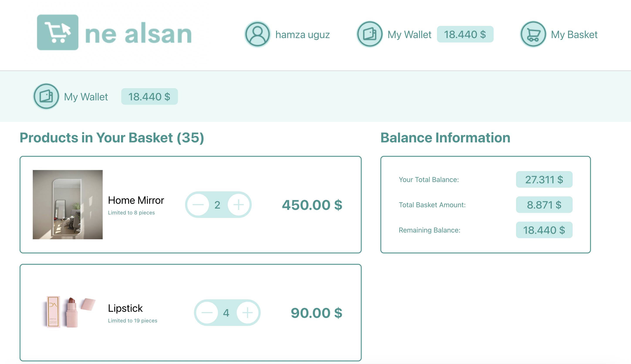Click the Lipstick product name
Image resolution: width=631 pixels, height=364 pixels.
point(125,308)
